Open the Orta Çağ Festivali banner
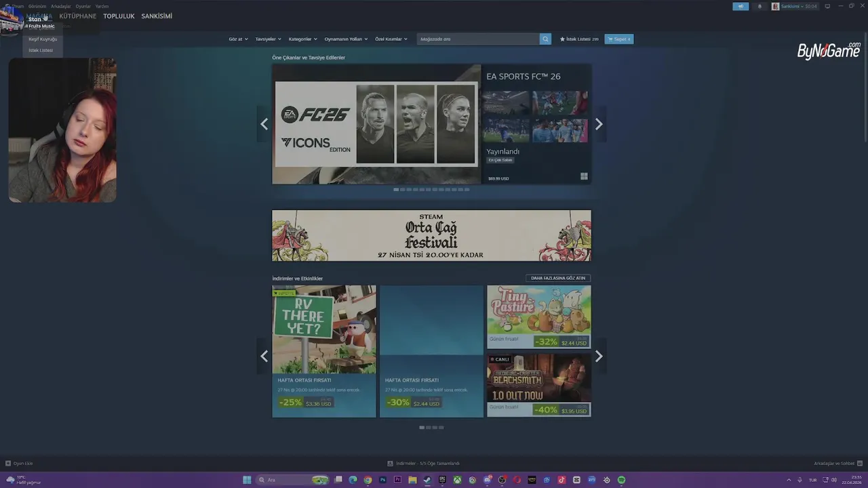This screenshot has height=488, width=868. 431,235
